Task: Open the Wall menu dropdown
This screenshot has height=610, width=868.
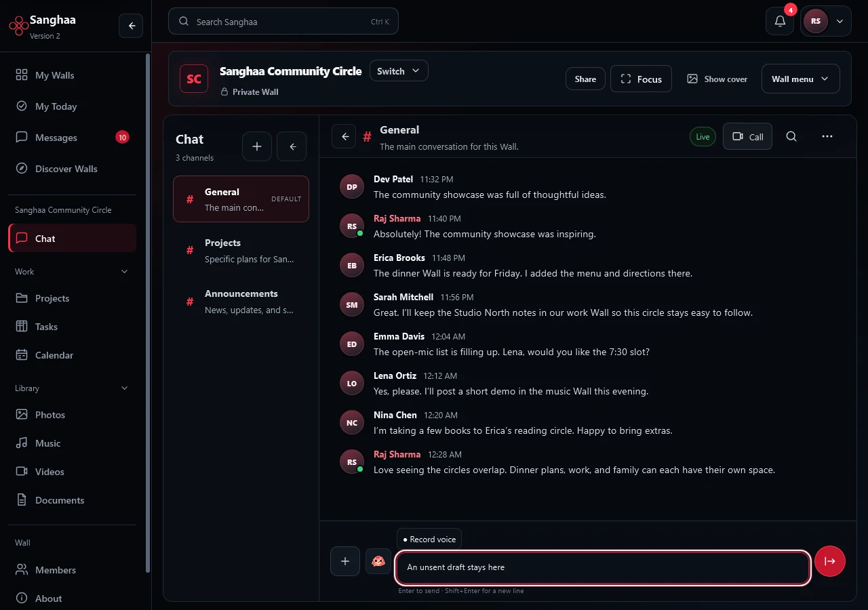Action: [x=801, y=79]
